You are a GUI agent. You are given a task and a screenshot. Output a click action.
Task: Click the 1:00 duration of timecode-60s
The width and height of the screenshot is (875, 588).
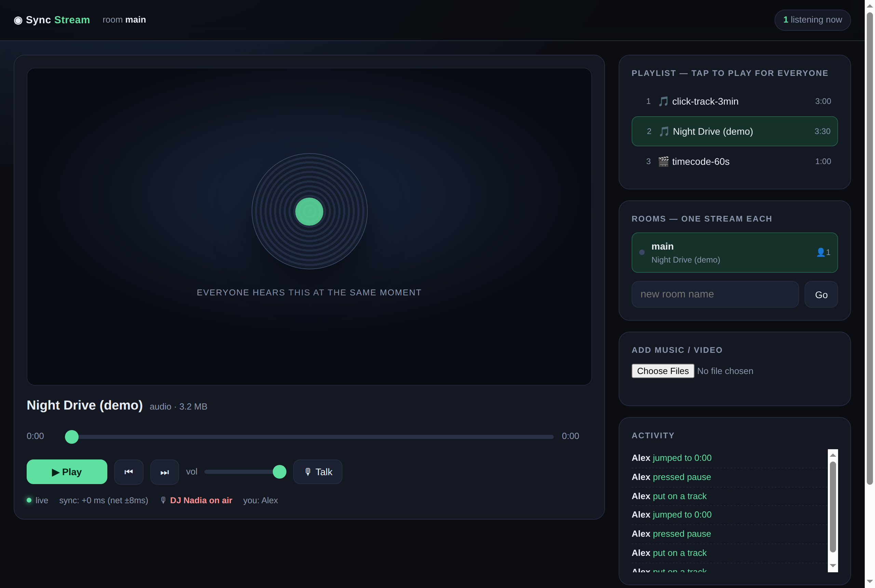823,161
